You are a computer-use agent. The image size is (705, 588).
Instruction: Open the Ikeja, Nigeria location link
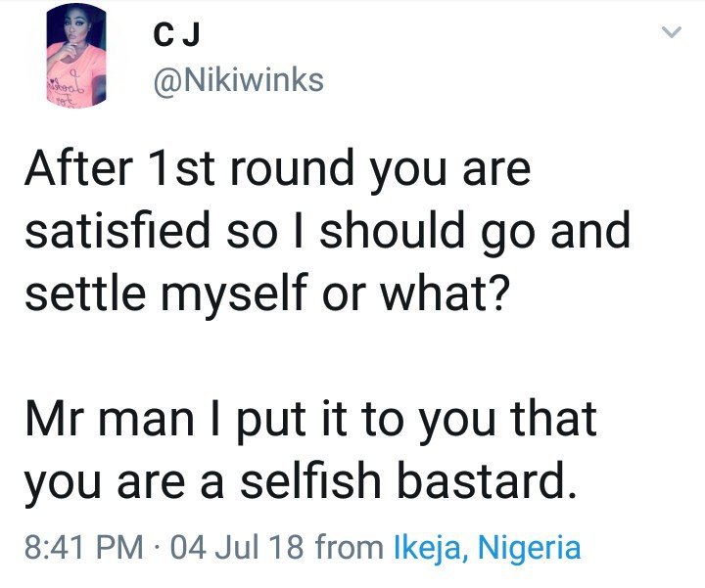pos(486,546)
